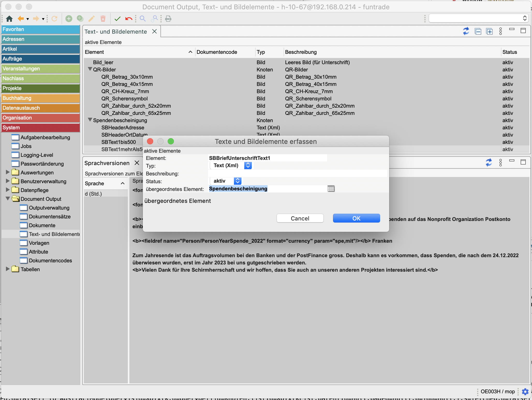Open the Buchhaltung sidebar section
Screen dimensions: 532x400
click(40, 98)
